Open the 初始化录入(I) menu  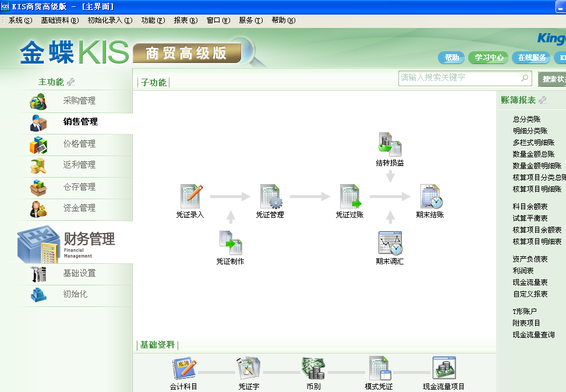pos(110,20)
